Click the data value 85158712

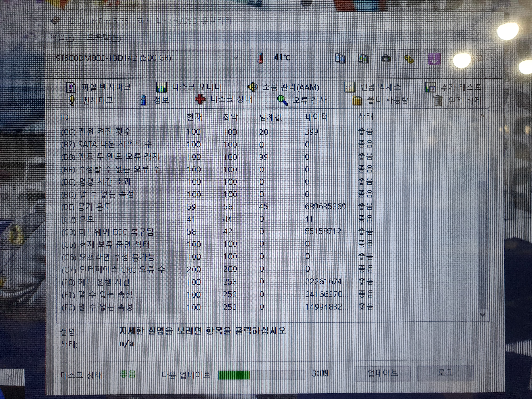coord(323,232)
